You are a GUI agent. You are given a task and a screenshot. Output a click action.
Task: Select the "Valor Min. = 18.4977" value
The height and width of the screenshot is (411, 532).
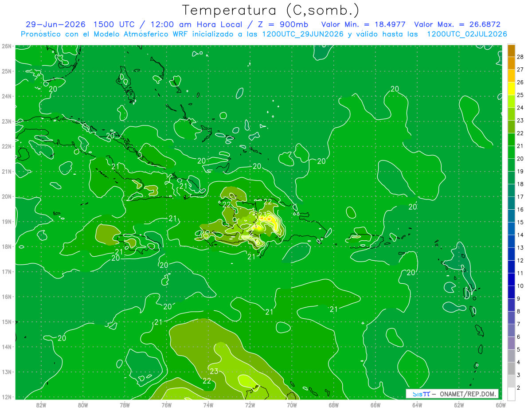[363, 24]
